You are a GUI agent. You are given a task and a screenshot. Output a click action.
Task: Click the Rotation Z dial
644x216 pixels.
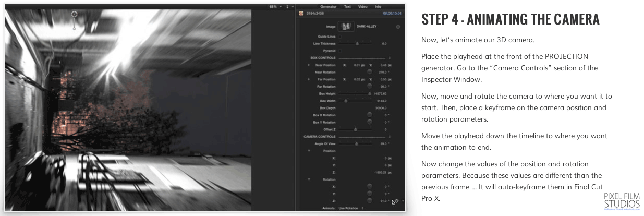(369, 200)
